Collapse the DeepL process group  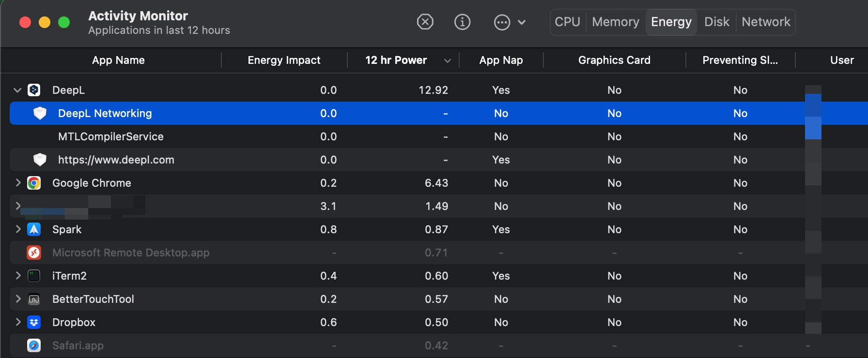(x=17, y=90)
